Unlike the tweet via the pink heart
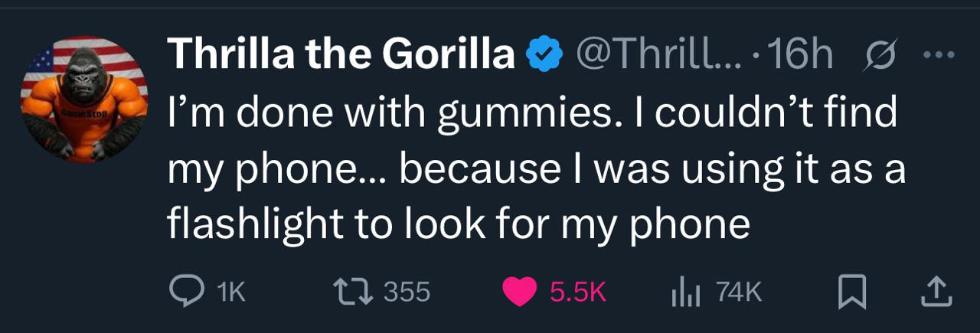The image size is (980, 333). (x=521, y=291)
